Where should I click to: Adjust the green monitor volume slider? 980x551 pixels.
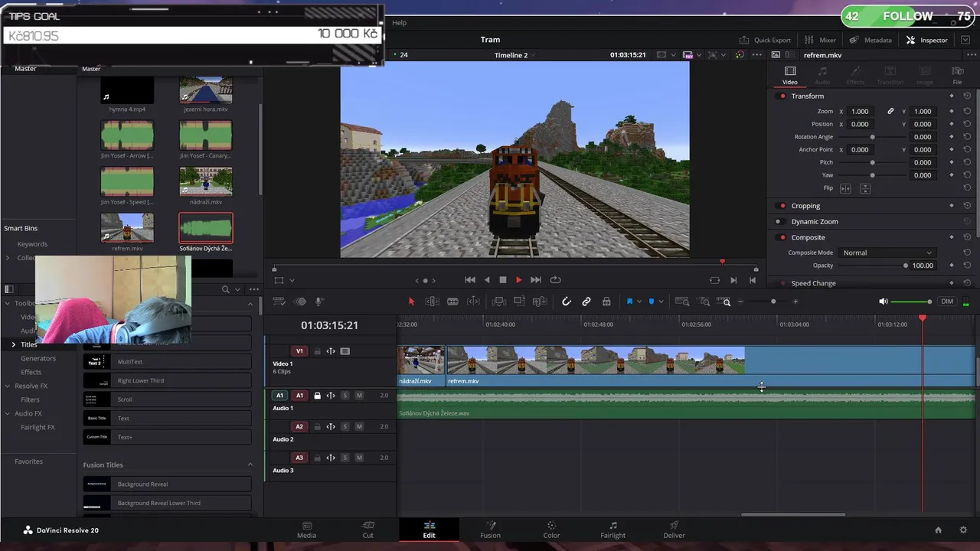point(912,302)
